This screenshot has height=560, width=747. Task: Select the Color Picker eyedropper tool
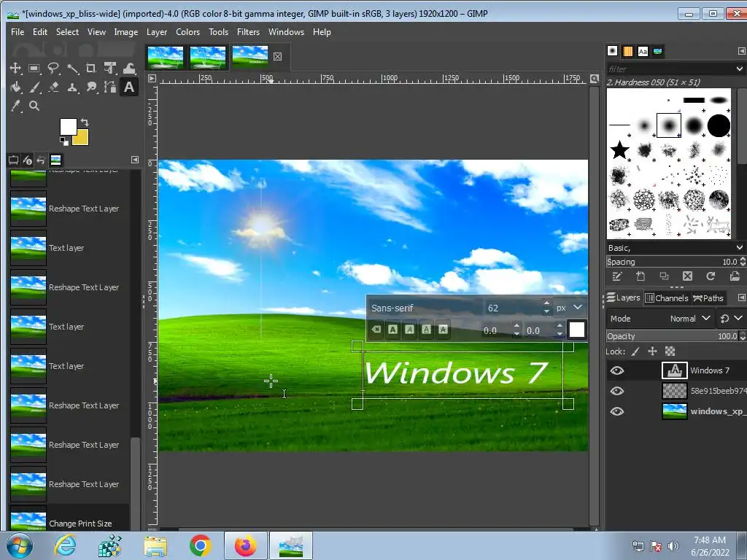point(15,106)
